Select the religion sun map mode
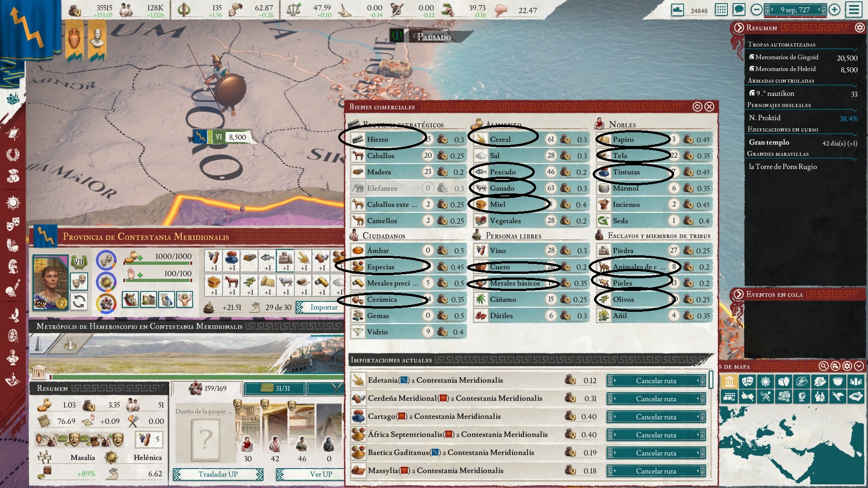This screenshot has height=488, width=868. [x=765, y=381]
